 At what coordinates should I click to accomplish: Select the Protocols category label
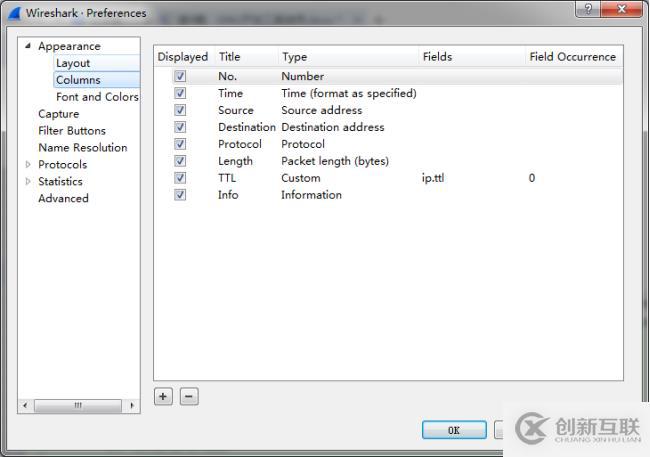tap(63, 165)
